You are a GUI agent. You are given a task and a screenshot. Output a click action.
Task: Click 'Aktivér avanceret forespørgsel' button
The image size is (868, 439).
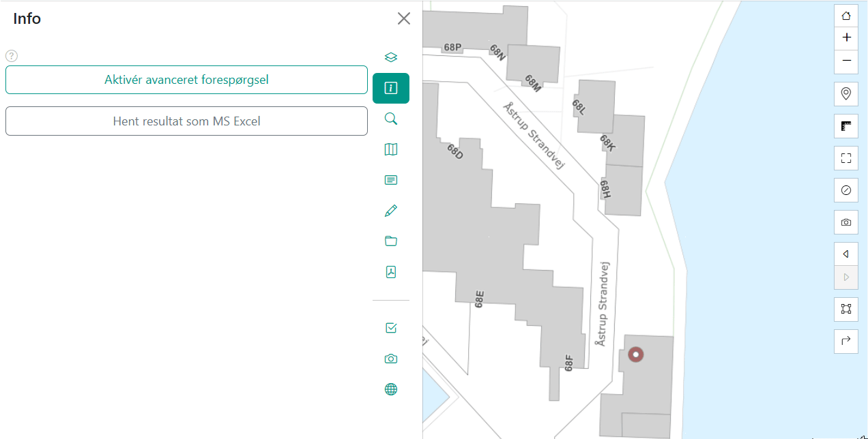pos(186,80)
